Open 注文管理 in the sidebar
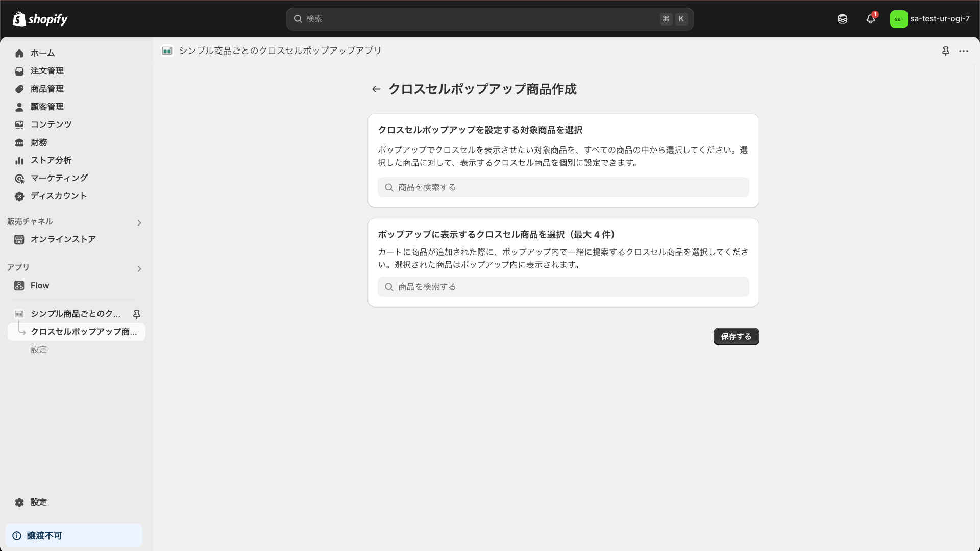The image size is (980, 551). coord(47,71)
